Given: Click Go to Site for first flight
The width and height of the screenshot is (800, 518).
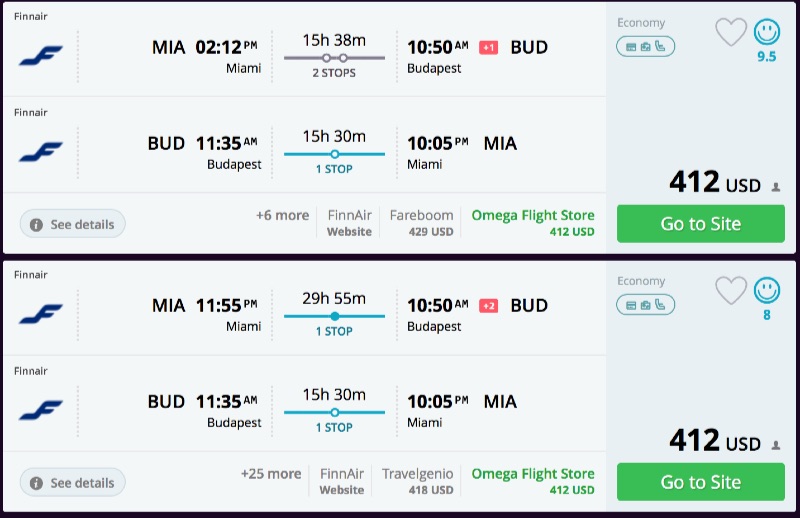Looking at the screenshot, I should click(700, 224).
